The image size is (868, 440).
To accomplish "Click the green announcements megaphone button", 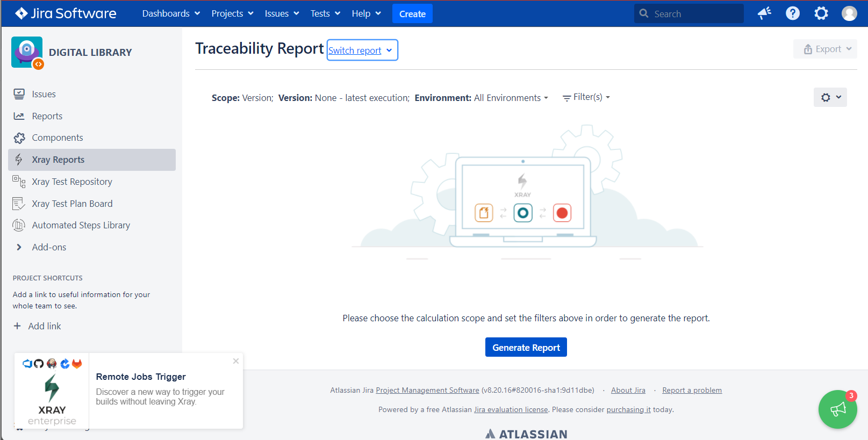I will [837, 409].
